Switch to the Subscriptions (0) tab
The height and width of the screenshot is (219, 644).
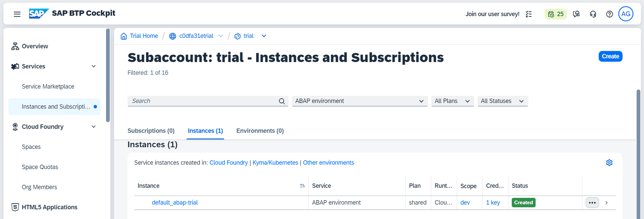(151, 131)
